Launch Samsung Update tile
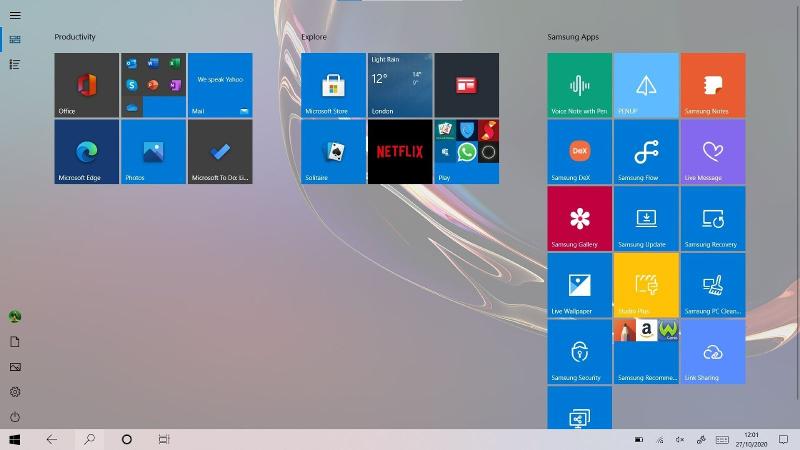The height and width of the screenshot is (450, 800). click(x=646, y=218)
